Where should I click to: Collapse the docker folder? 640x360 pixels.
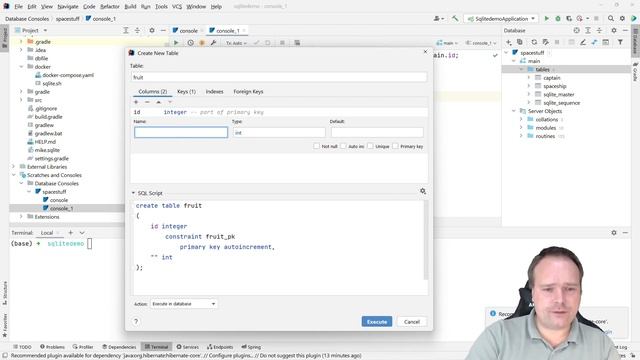coord(21,67)
